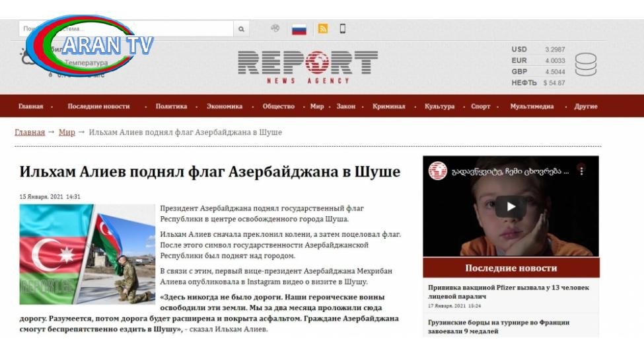
Task: Open the Georgian wrestlers medals headline
Action: click(499, 327)
